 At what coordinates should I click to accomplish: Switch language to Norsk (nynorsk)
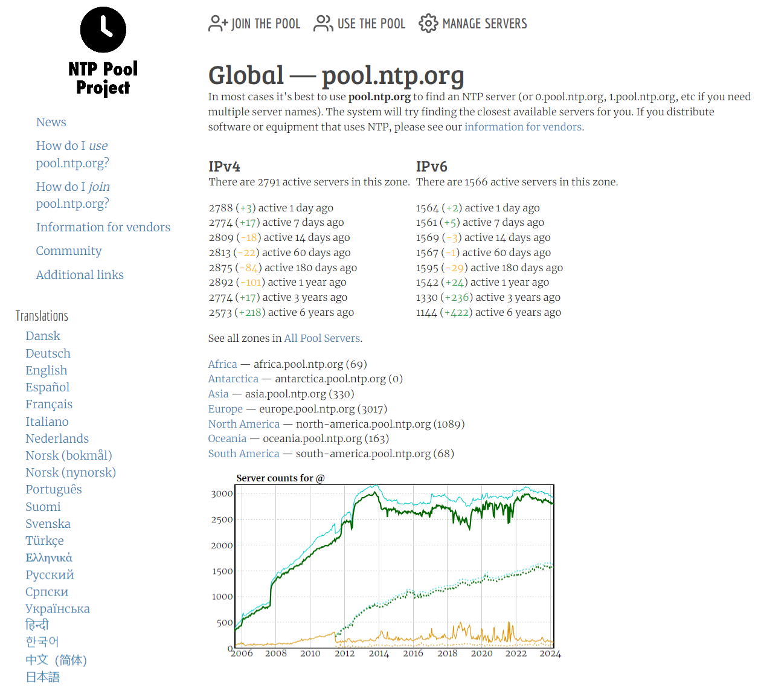click(71, 472)
